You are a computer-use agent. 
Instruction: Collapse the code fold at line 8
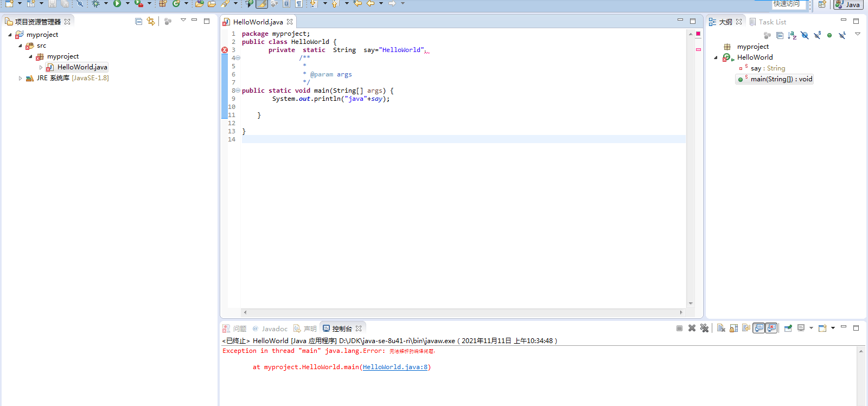click(x=238, y=91)
